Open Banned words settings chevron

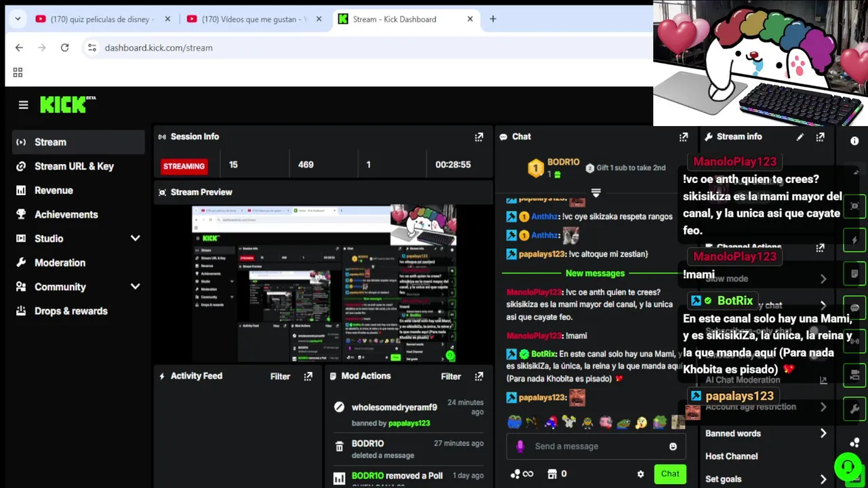pos(823,433)
